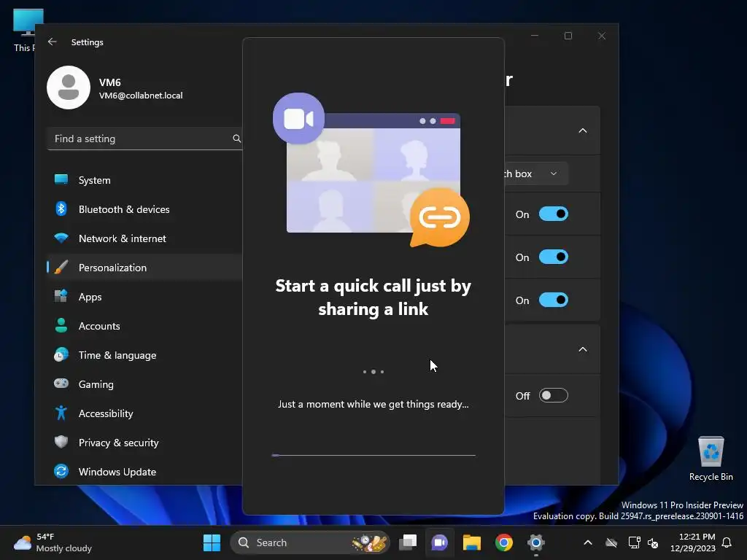This screenshot has height=560, width=747.
Task: Click the Settings back arrow
Action: coord(53,42)
